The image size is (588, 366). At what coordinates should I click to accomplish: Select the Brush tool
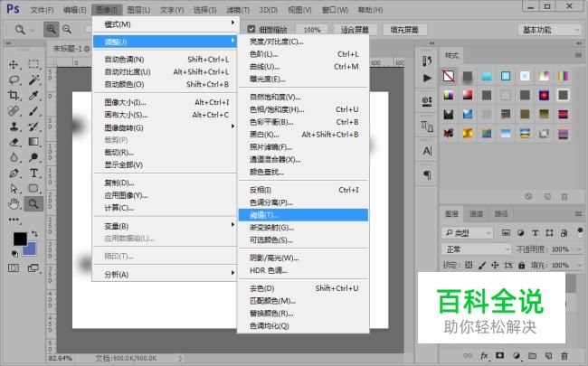(33, 111)
